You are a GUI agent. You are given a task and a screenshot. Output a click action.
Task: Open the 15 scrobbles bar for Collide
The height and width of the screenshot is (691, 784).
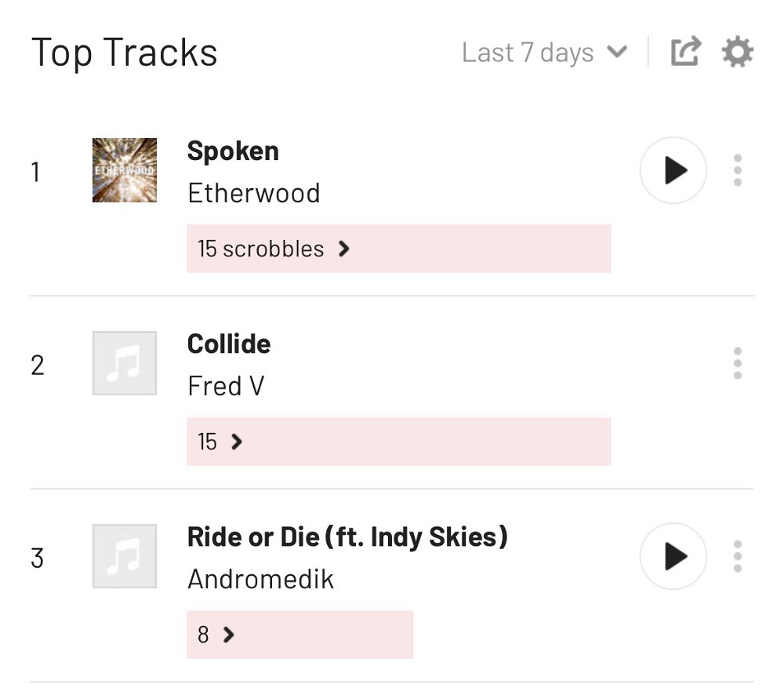(398, 442)
